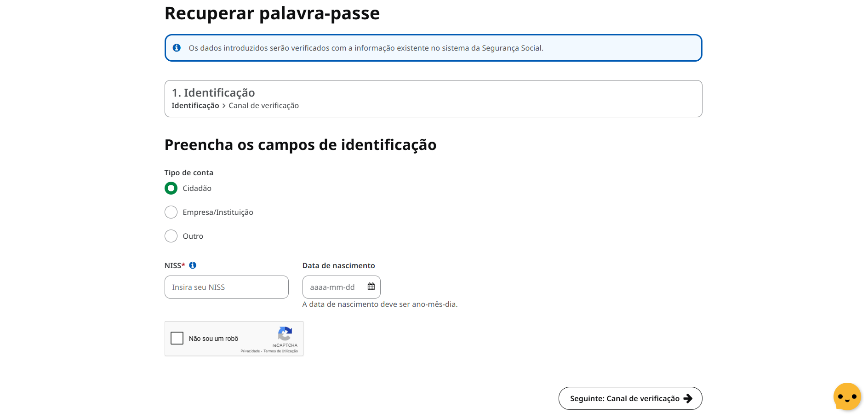Click Identificação in the breadcrumb

point(195,105)
